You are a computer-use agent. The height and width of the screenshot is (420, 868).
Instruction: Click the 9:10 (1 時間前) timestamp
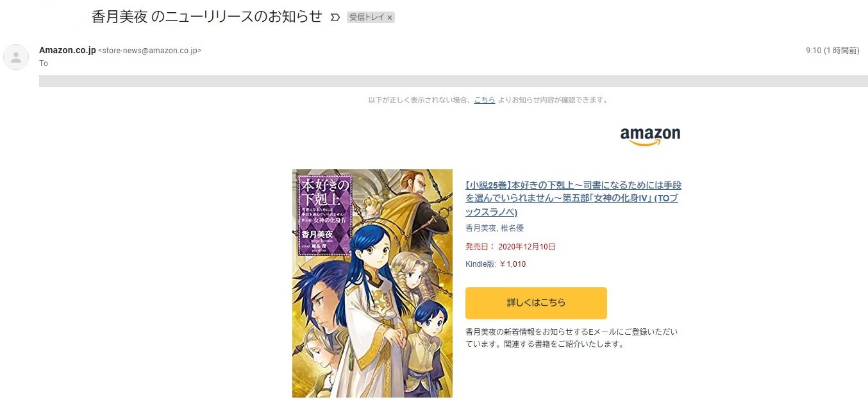click(832, 51)
